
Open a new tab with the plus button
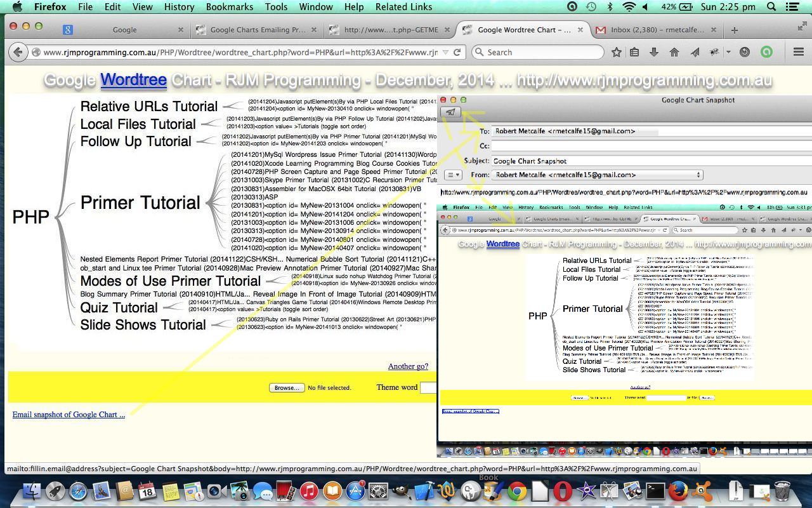tap(734, 30)
